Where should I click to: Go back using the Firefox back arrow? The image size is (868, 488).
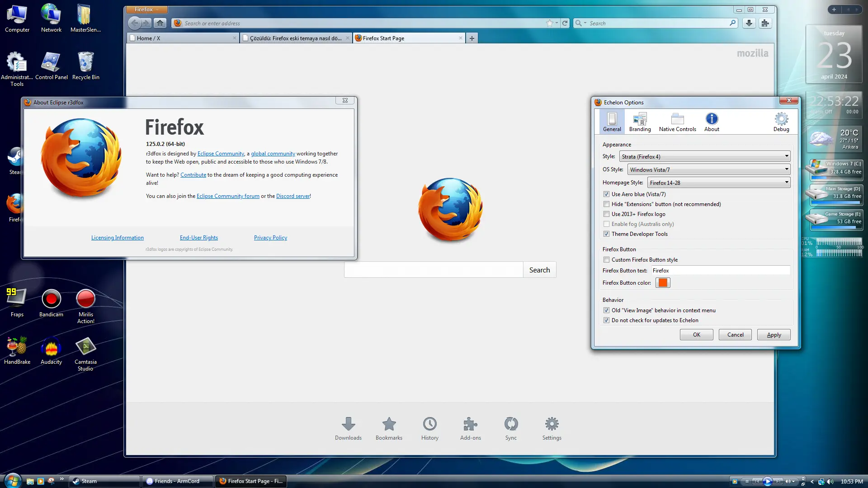click(x=135, y=23)
